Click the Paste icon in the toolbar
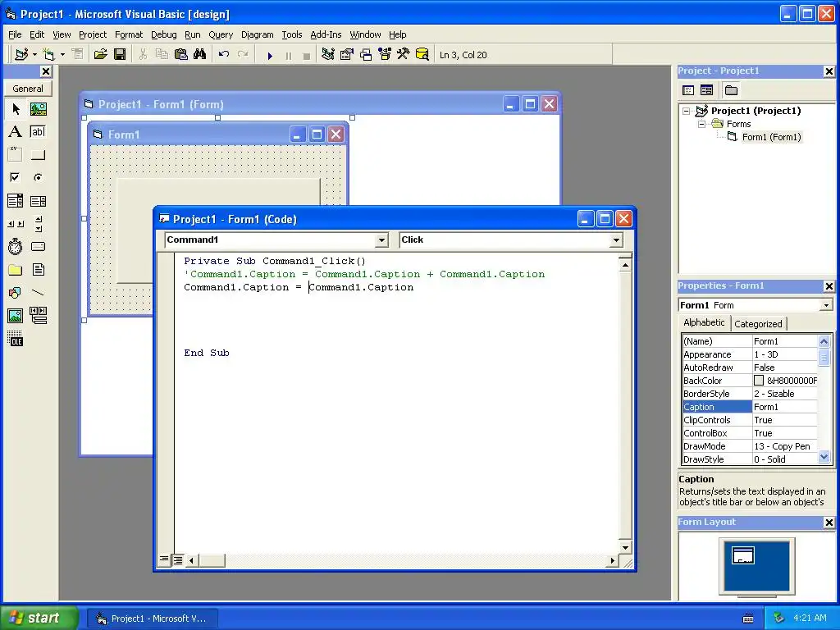This screenshot has width=840, height=630. [181, 54]
